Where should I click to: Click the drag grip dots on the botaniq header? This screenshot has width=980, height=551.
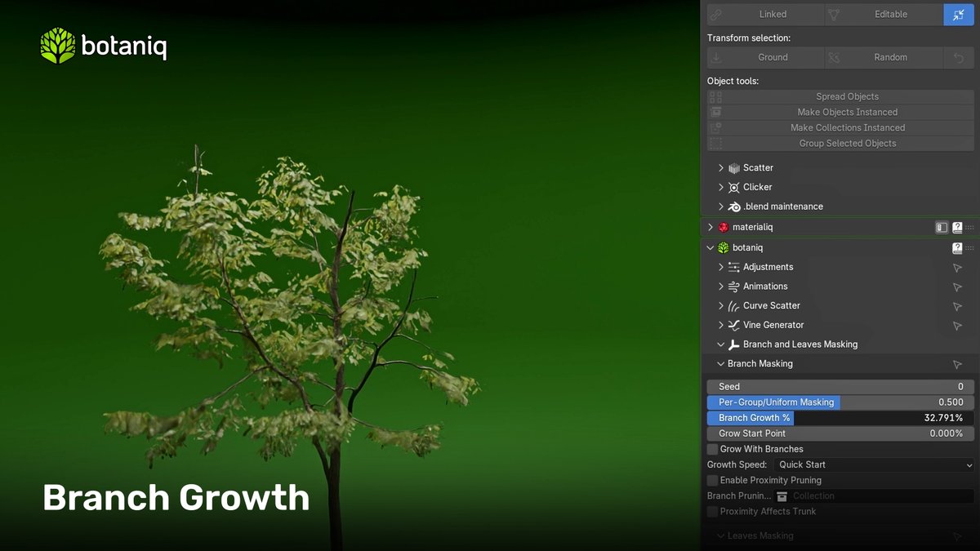tap(969, 248)
